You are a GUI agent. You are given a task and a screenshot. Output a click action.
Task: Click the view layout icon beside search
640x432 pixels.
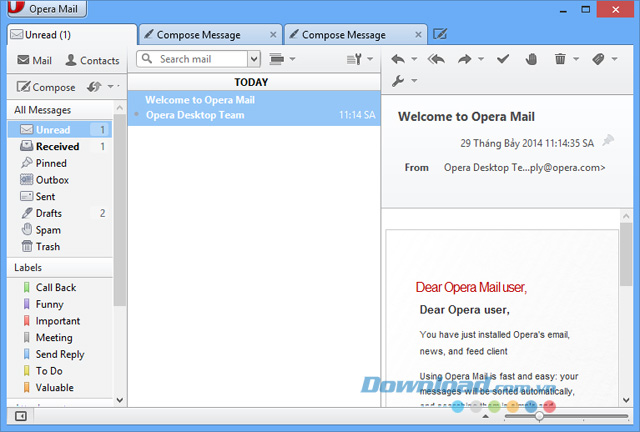coord(277,59)
